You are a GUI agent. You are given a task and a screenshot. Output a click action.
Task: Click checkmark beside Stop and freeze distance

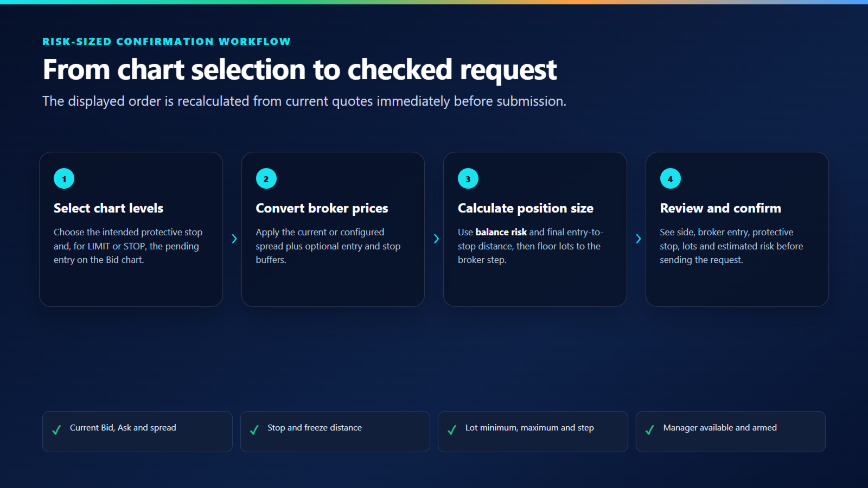click(x=254, y=430)
